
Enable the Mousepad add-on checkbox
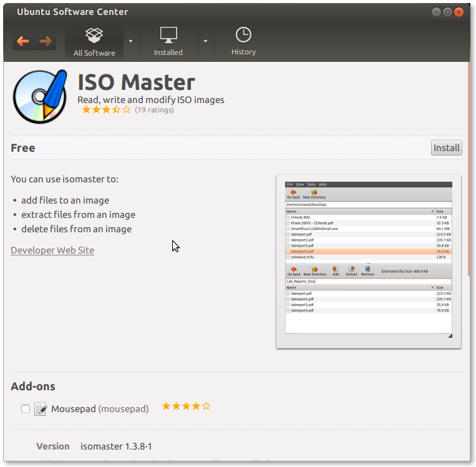(x=26, y=409)
